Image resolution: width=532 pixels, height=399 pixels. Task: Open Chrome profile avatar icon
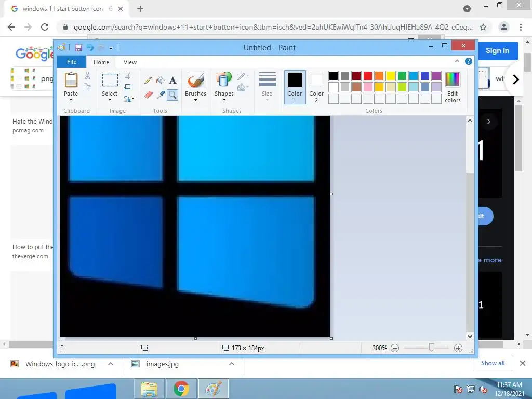(x=504, y=27)
